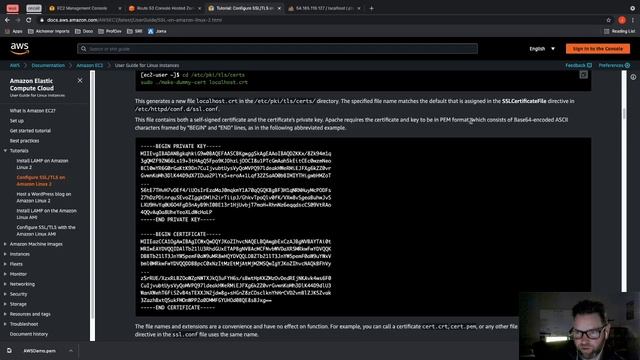Open Install LAMP on the Amazon Linux AMI
Image resolution: width=640 pixels, height=360 pixels.
(x=47, y=214)
